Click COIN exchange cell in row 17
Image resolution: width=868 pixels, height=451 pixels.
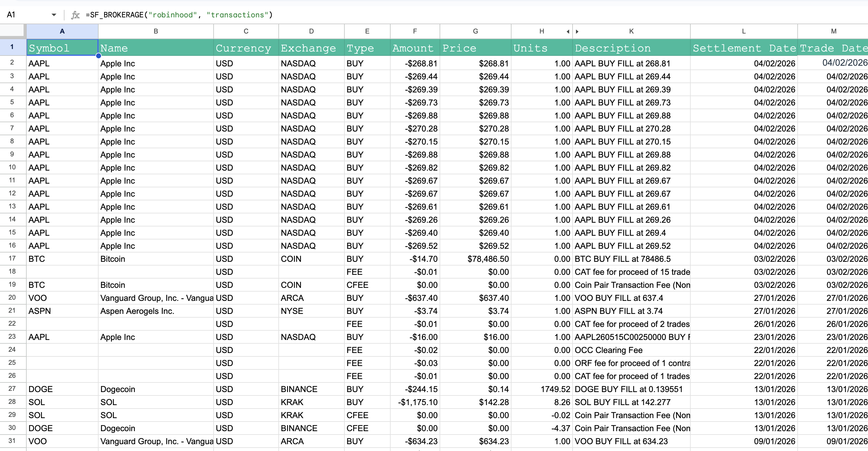[x=311, y=259]
